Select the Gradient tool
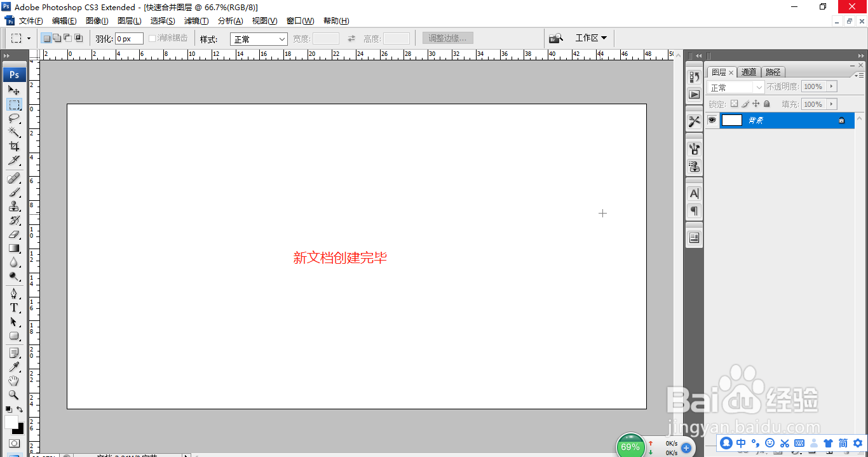Image resolution: width=868 pixels, height=457 pixels. click(x=14, y=248)
